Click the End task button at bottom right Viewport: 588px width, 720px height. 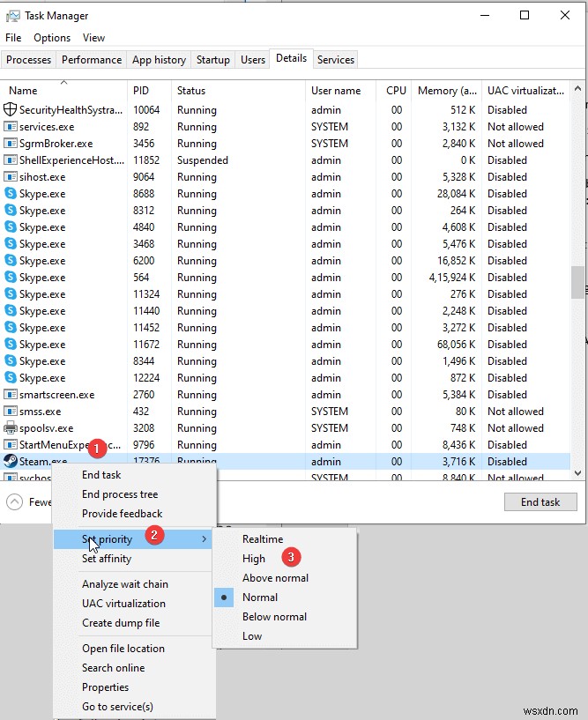pyautogui.click(x=540, y=502)
